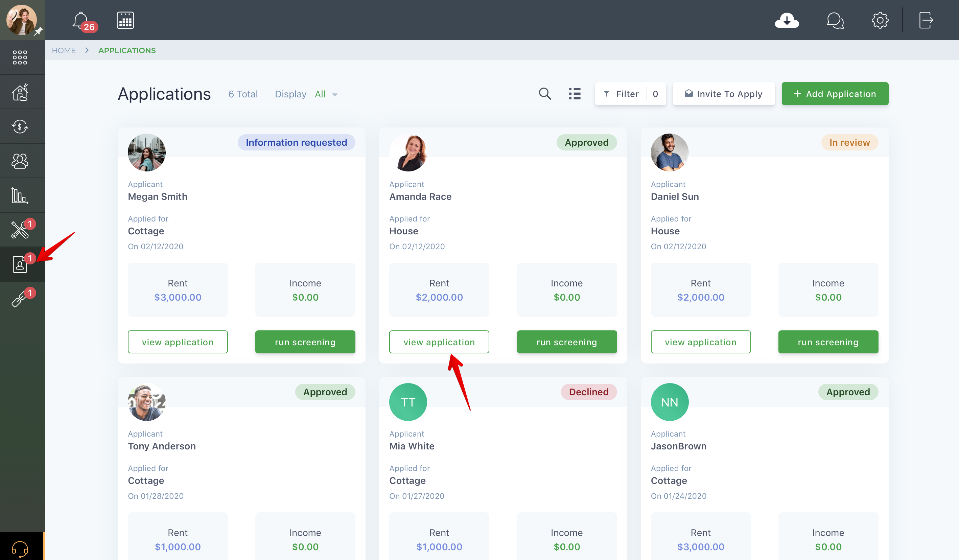Click the logout icon
959x560 pixels.
click(926, 20)
